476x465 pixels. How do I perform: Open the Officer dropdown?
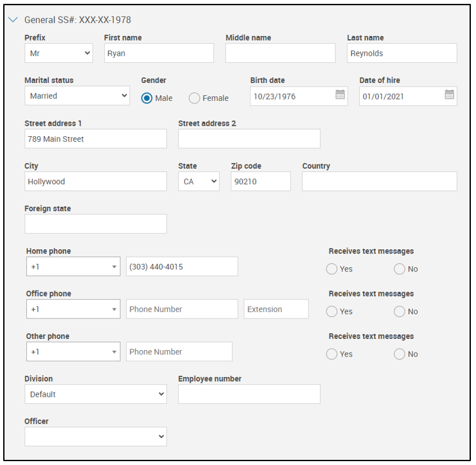pos(95,437)
